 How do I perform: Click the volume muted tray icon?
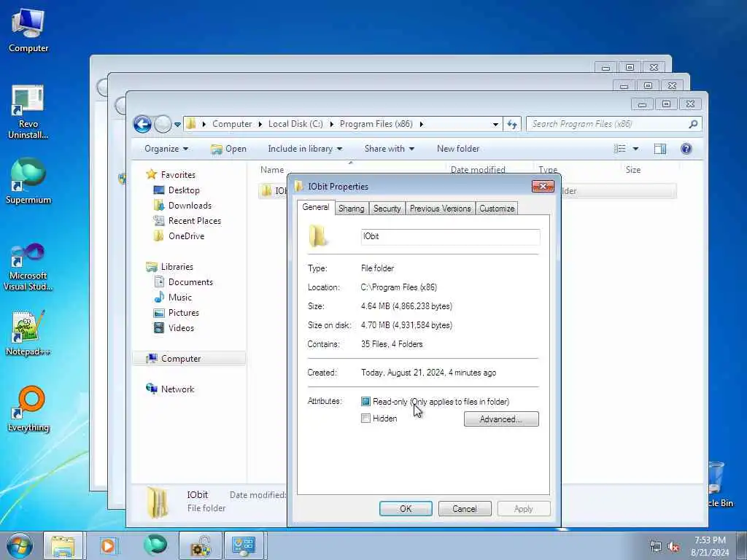[x=673, y=547]
